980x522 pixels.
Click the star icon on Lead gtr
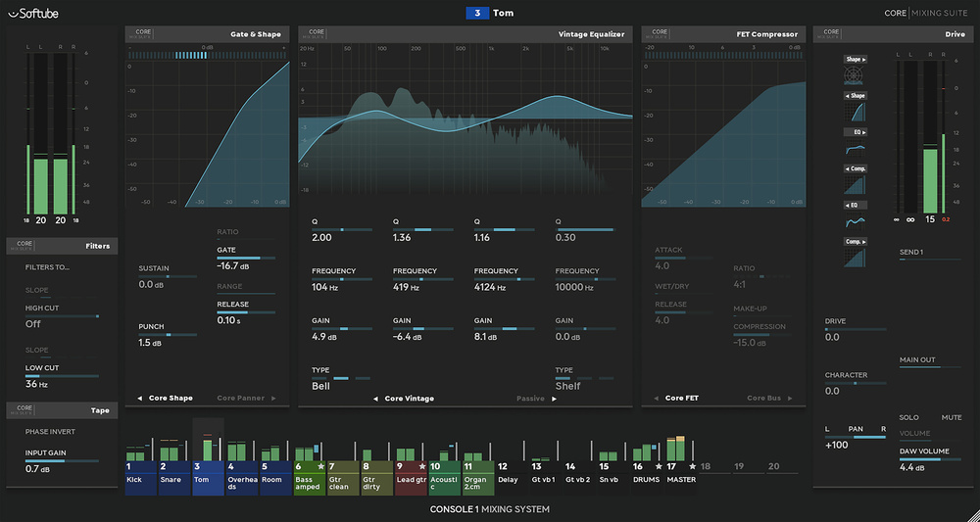pos(422,467)
